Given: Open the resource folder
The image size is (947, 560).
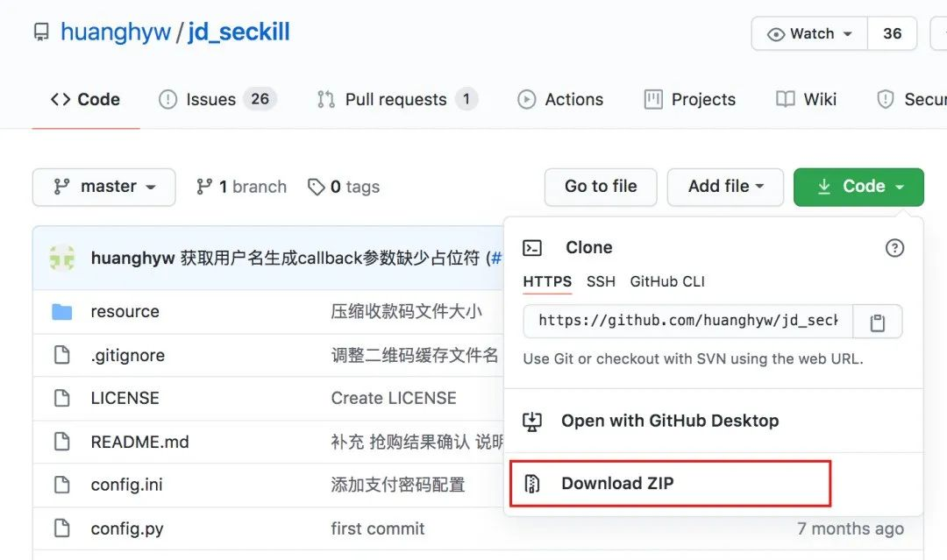Looking at the screenshot, I should 125,311.
